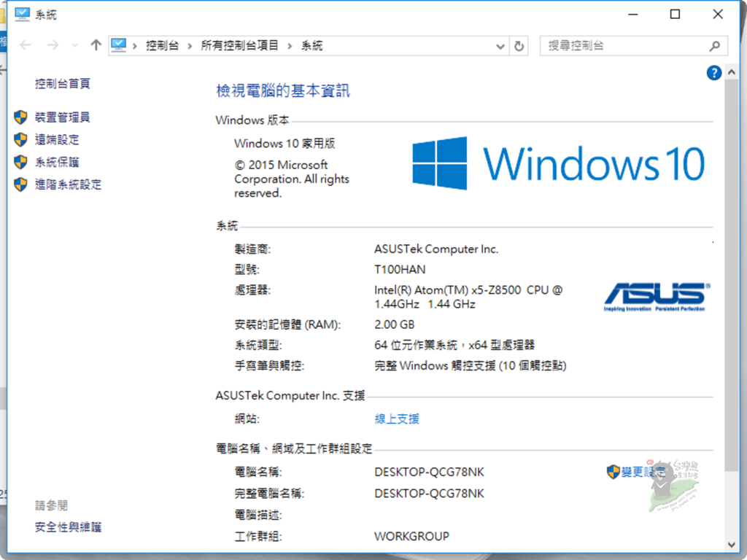
Task: Select 所有控制台項目 in the breadcrumb
Action: [239, 46]
